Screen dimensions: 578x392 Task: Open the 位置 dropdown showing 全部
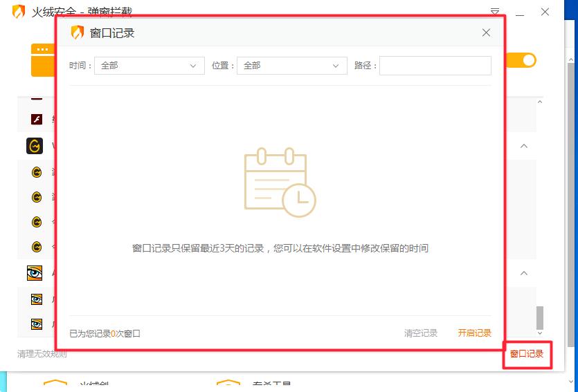292,66
